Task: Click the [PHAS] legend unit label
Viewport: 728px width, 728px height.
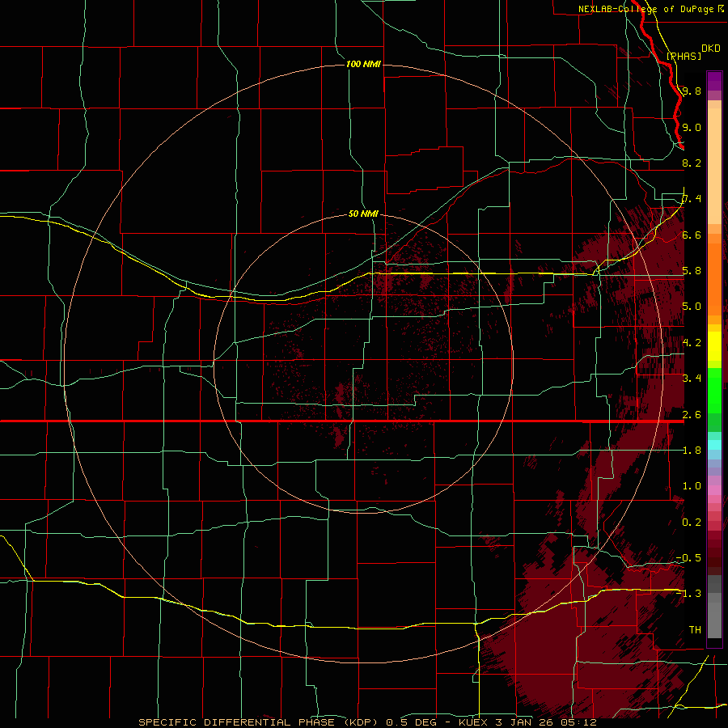Action: pyautogui.click(x=684, y=56)
